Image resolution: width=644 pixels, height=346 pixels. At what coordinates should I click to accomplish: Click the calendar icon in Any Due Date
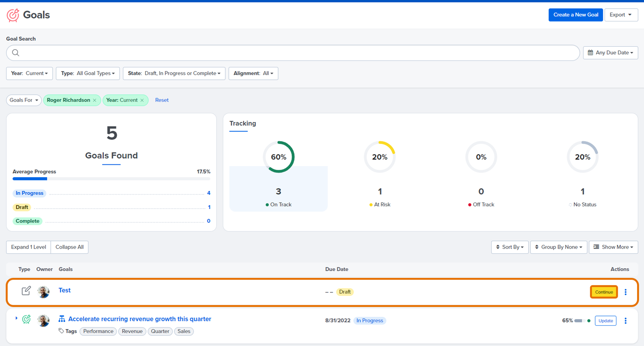[590, 52]
